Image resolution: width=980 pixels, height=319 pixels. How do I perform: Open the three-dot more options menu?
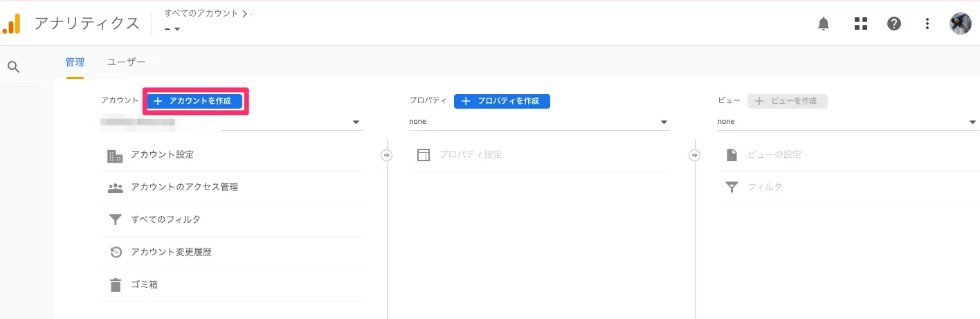pos(927,24)
